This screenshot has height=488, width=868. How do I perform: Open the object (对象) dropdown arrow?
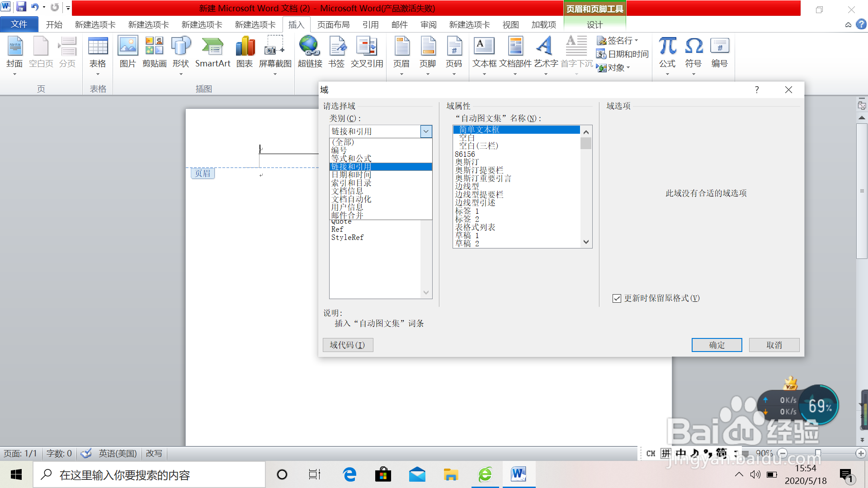click(x=628, y=68)
